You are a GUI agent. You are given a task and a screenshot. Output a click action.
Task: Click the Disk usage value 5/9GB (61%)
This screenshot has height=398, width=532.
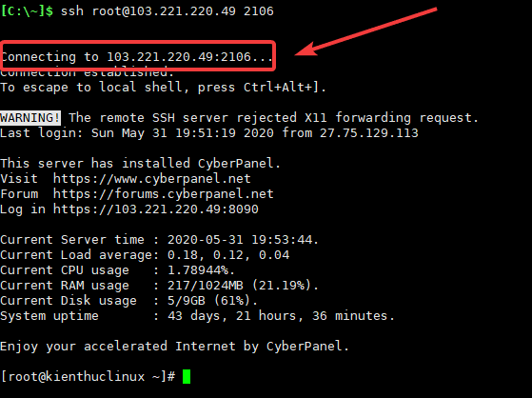tap(212, 301)
